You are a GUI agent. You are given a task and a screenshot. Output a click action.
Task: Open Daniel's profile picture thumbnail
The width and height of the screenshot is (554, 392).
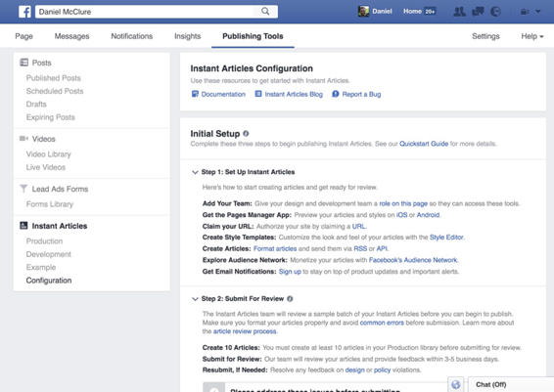pos(363,12)
